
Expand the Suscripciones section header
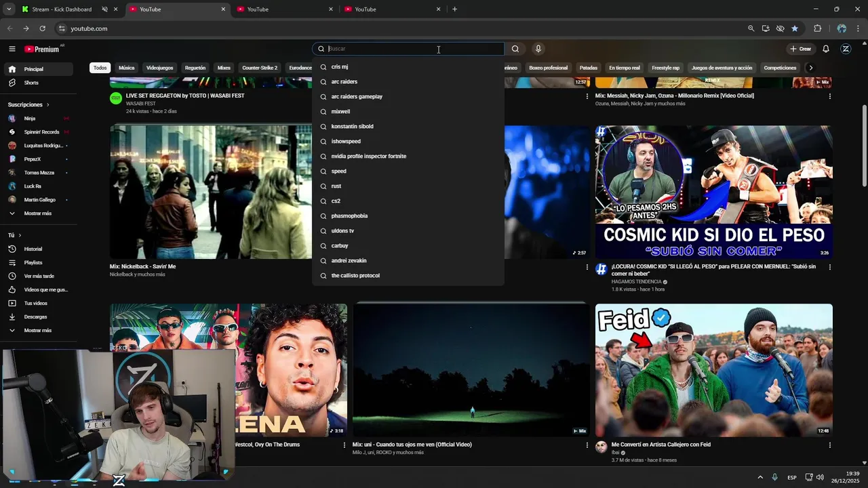click(x=28, y=104)
